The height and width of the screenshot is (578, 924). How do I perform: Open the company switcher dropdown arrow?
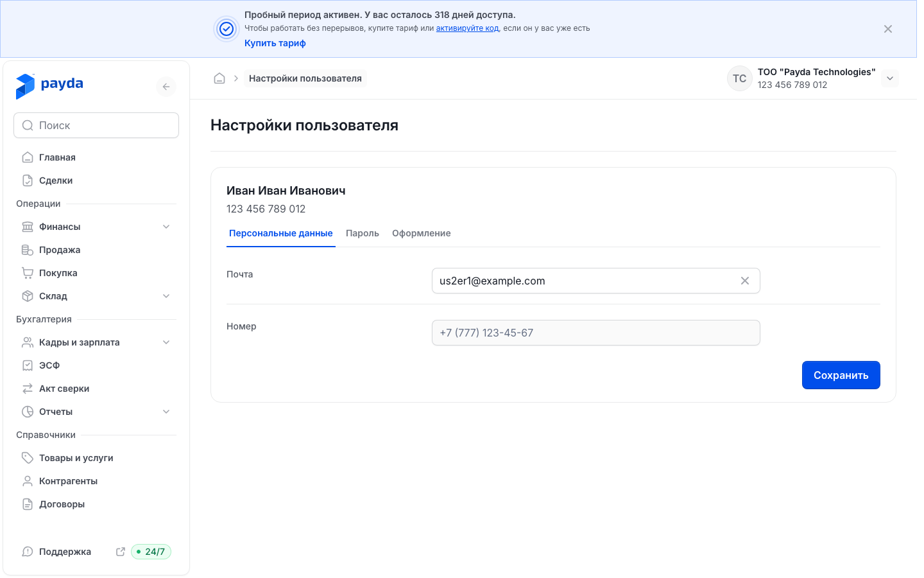[x=890, y=78]
